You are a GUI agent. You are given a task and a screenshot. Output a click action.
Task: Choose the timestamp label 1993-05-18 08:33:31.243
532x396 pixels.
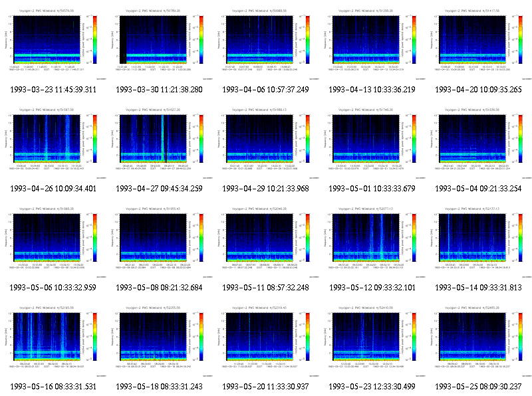click(159, 387)
